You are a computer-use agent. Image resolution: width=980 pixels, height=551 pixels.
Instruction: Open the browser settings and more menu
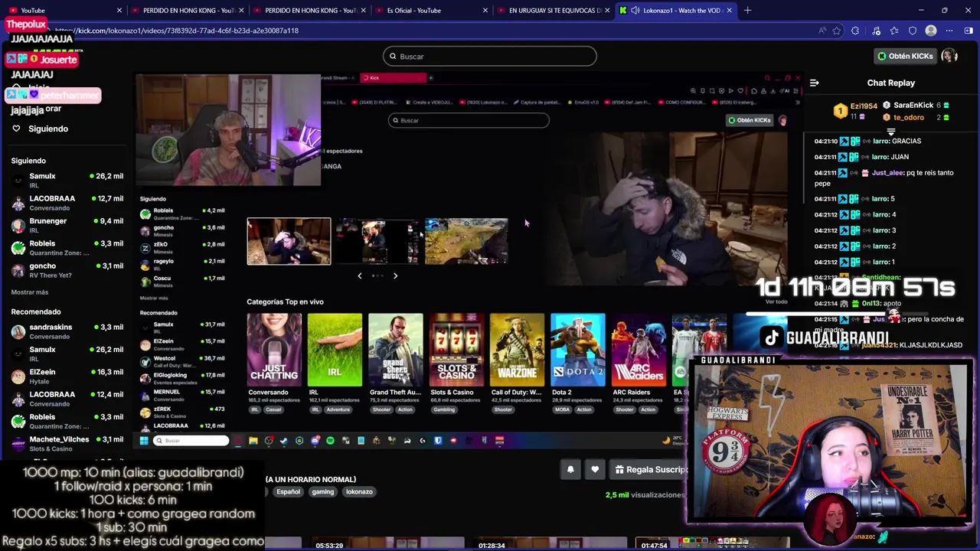(x=949, y=31)
